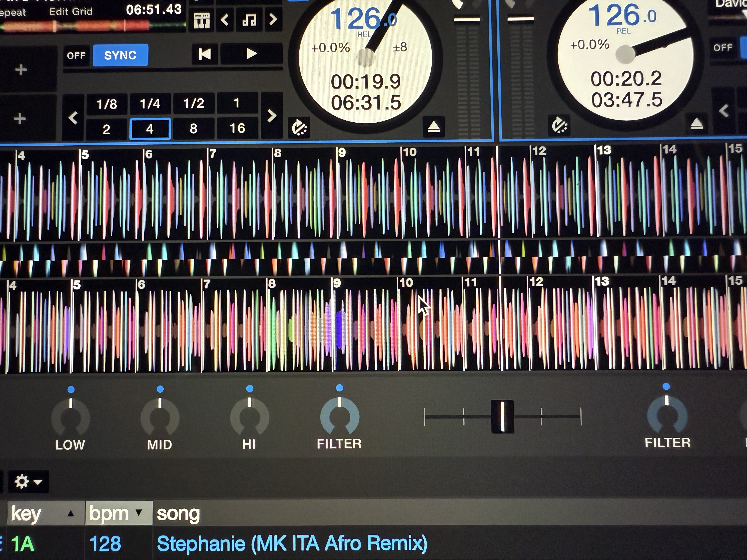Click beat marker 6 on lower waveform
Screen dimensions: 747x560
(141, 285)
